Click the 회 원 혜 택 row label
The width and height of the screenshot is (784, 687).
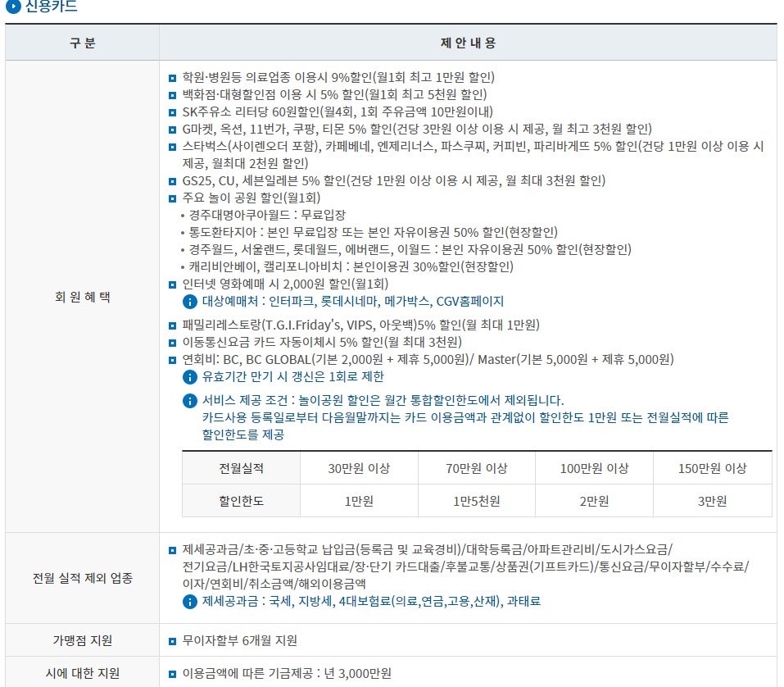[x=83, y=298]
